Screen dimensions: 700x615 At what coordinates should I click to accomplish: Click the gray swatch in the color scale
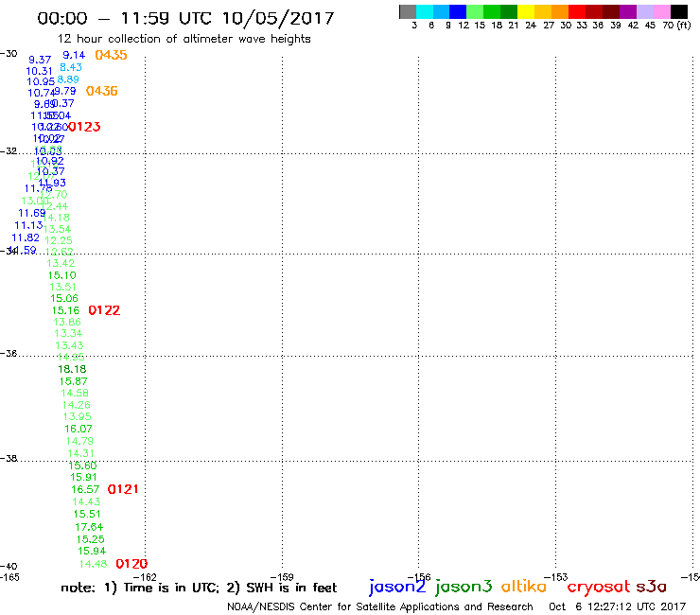408,11
